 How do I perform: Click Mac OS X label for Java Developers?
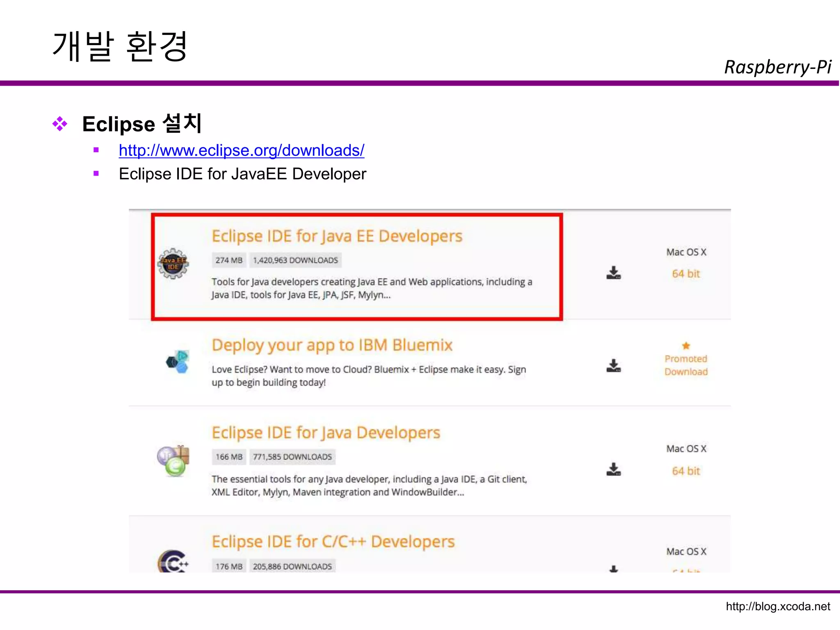click(686, 449)
